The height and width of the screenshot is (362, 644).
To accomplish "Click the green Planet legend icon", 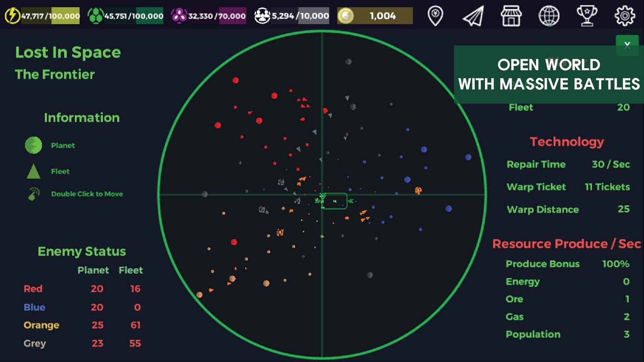I will coord(34,145).
